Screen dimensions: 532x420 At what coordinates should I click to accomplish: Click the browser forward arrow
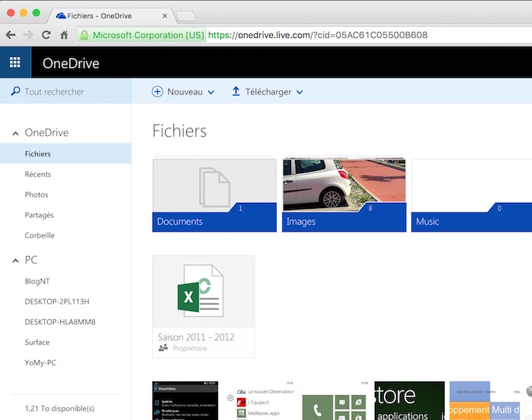pos(28,35)
